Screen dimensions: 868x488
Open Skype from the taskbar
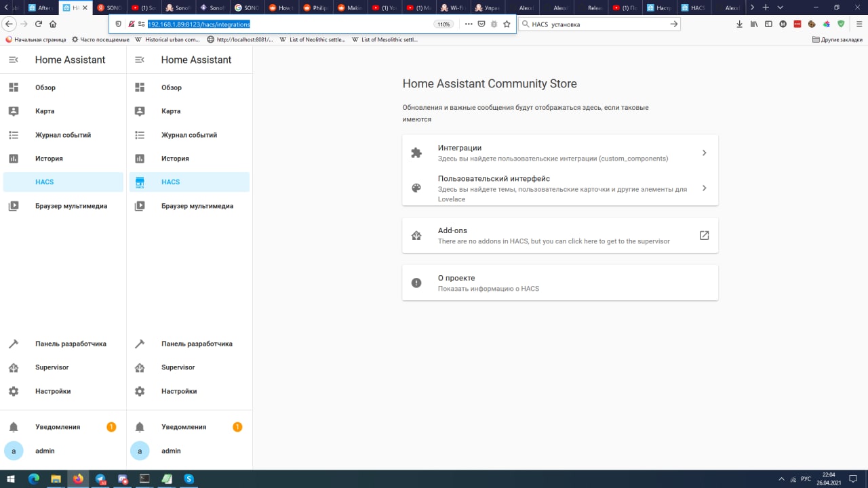(189, 479)
